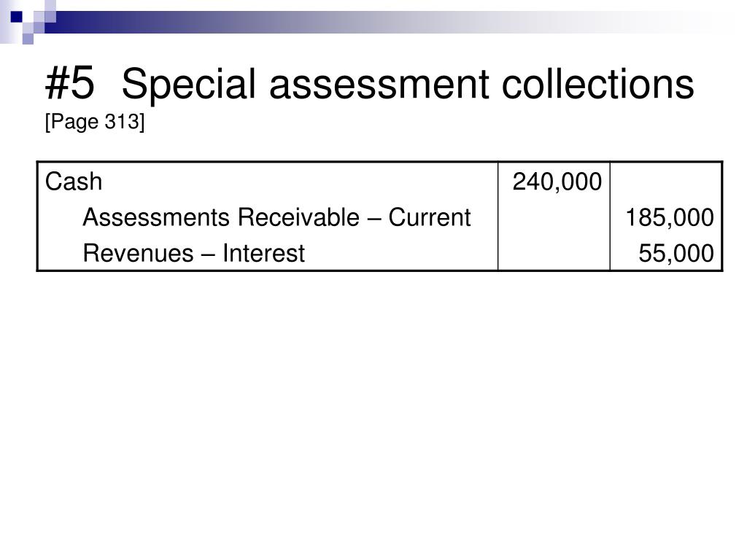
Task: Click the dark blue square decoration at top-left
Action: click(17, 17)
